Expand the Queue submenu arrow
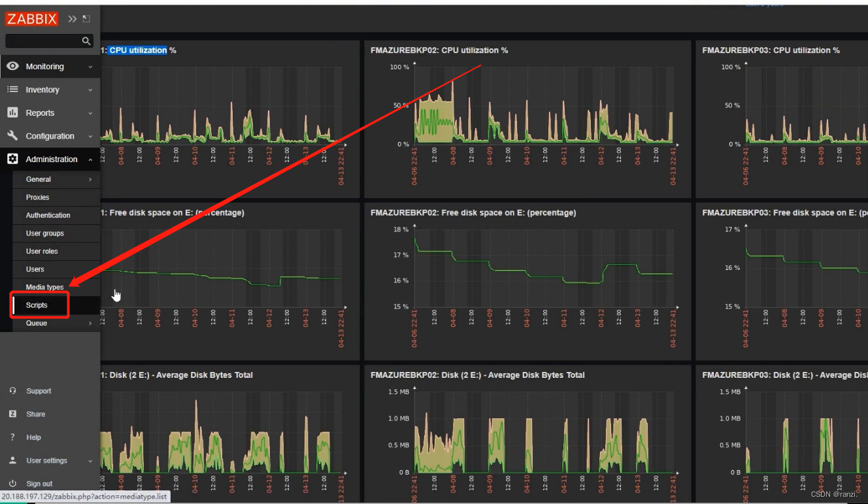 [90, 323]
